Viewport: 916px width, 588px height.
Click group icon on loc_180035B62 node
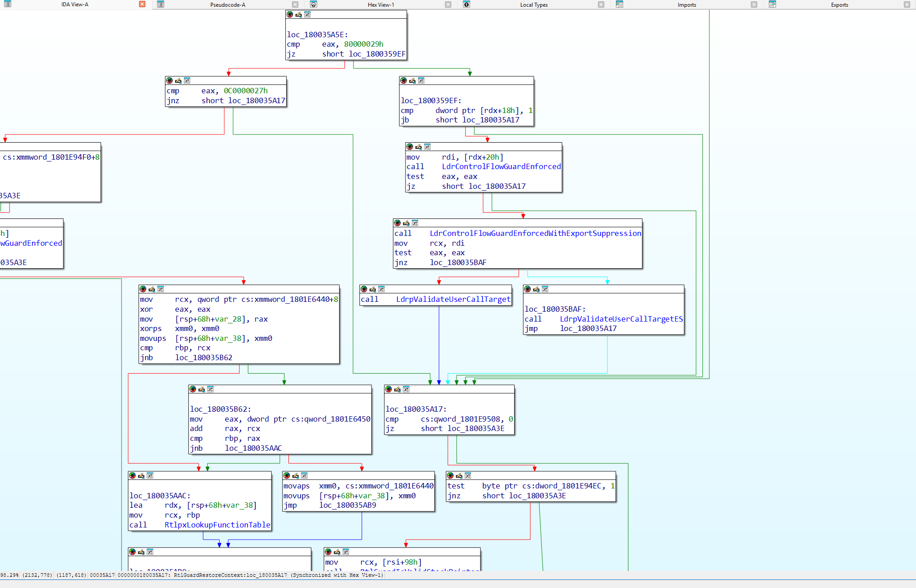pyautogui.click(x=210, y=389)
